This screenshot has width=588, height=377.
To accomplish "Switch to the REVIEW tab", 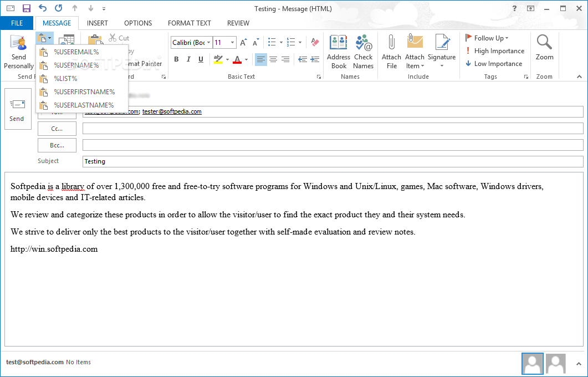I will [x=238, y=23].
